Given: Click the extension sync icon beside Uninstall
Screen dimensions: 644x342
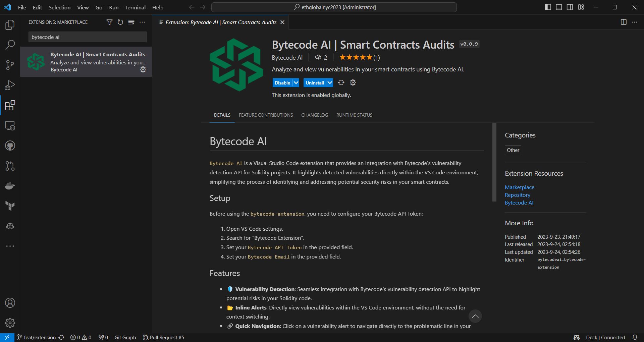Looking at the screenshot, I should click(341, 82).
